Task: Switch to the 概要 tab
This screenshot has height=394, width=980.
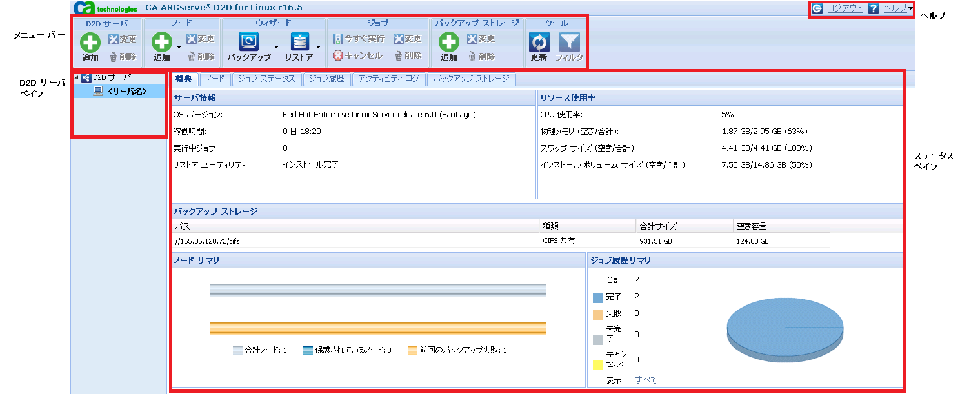Action: (x=184, y=79)
